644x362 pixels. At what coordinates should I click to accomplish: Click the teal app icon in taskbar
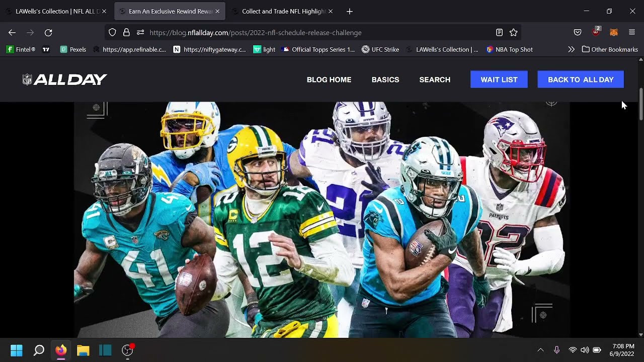click(105, 350)
